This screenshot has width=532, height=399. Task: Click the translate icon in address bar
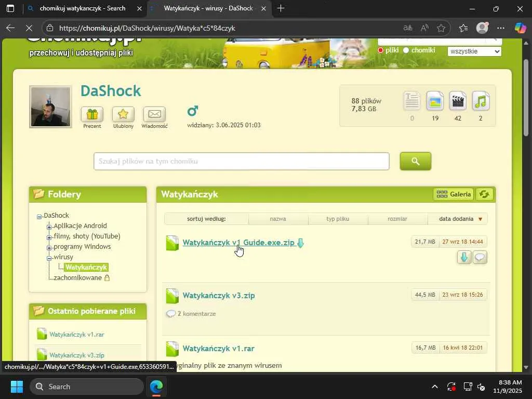point(408,28)
